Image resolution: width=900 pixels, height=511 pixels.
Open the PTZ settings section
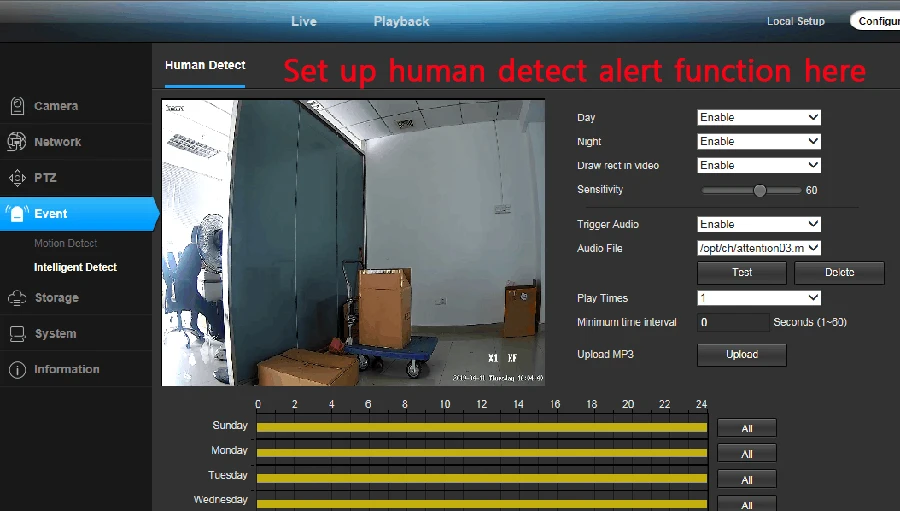coord(45,178)
